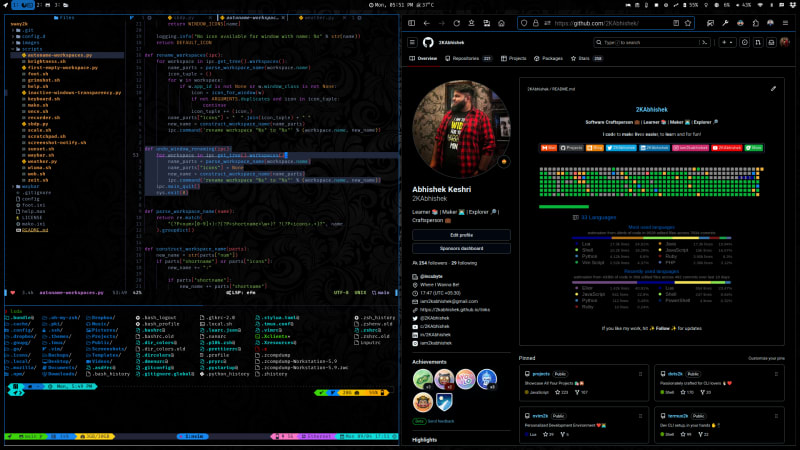
Task: Click the emoji status badge on the profile photo
Action: coord(504,162)
